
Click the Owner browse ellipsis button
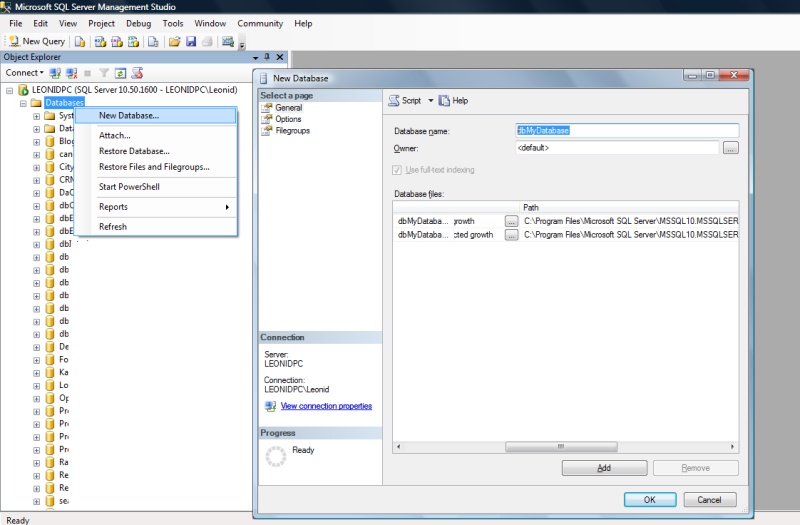(x=731, y=148)
